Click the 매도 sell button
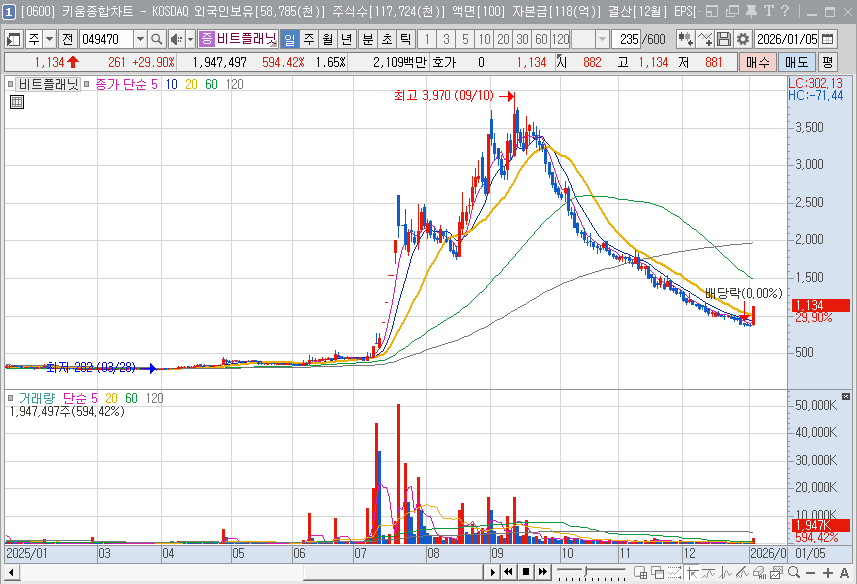 point(796,62)
